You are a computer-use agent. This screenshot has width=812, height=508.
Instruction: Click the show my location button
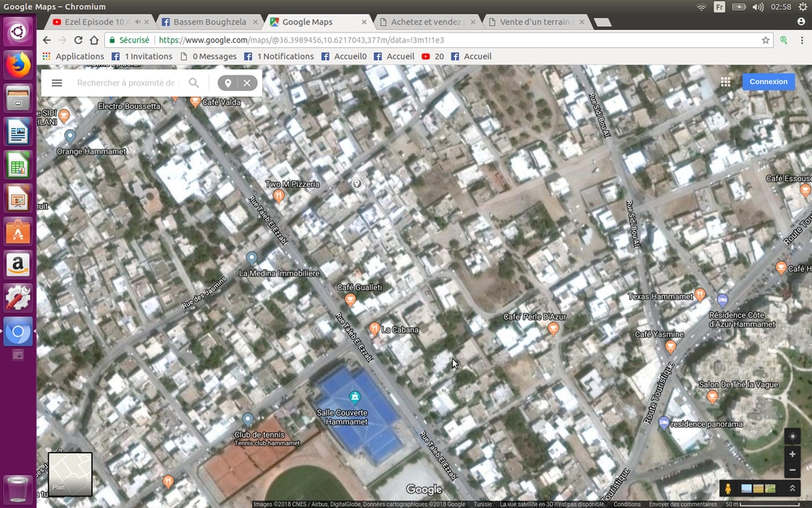point(793,436)
